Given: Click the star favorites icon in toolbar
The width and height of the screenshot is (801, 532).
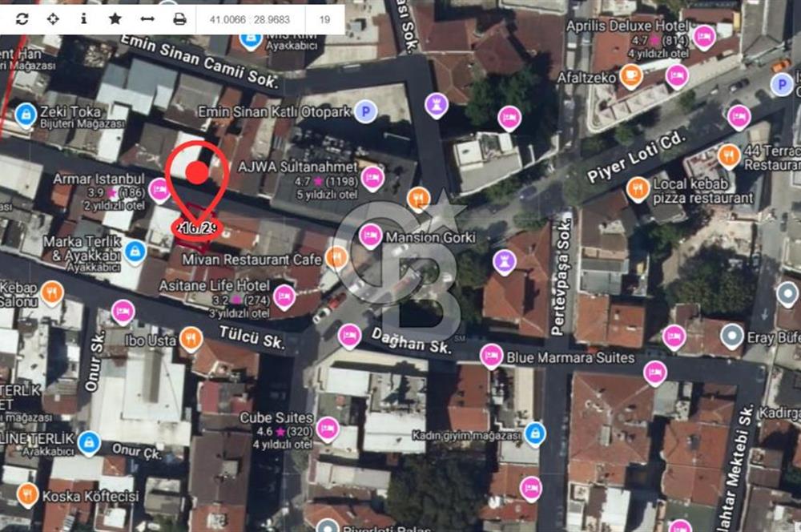Looking at the screenshot, I should coord(115,19).
